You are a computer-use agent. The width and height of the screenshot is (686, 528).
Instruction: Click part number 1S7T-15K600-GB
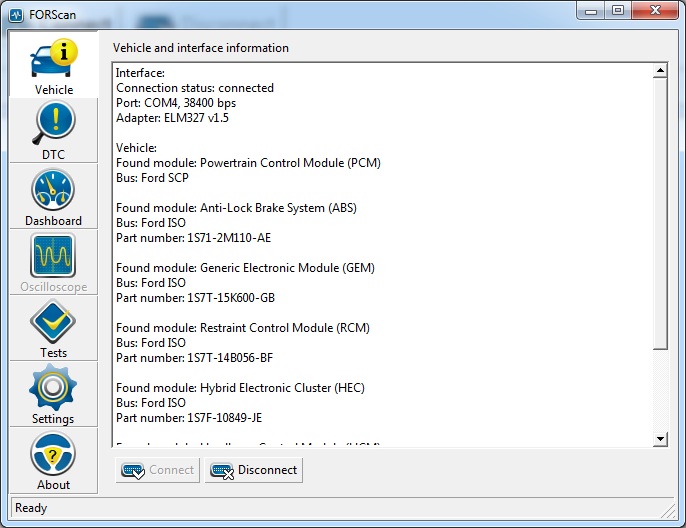point(231,298)
